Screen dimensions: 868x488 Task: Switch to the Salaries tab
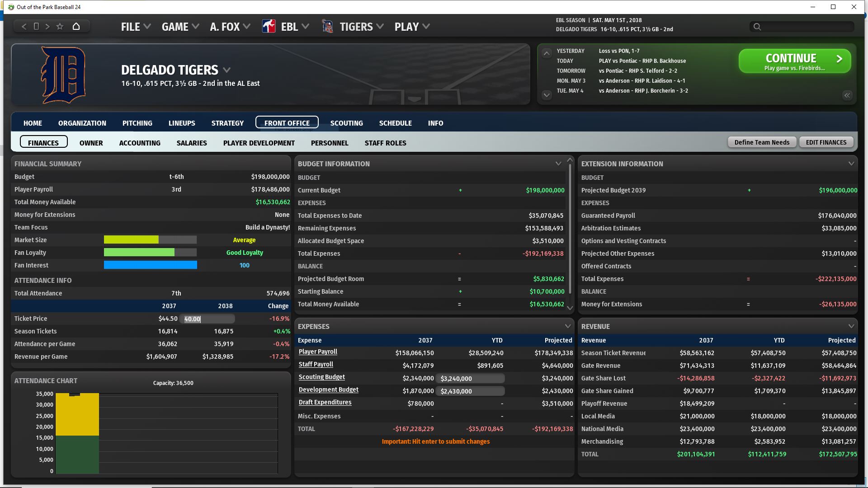(192, 143)
